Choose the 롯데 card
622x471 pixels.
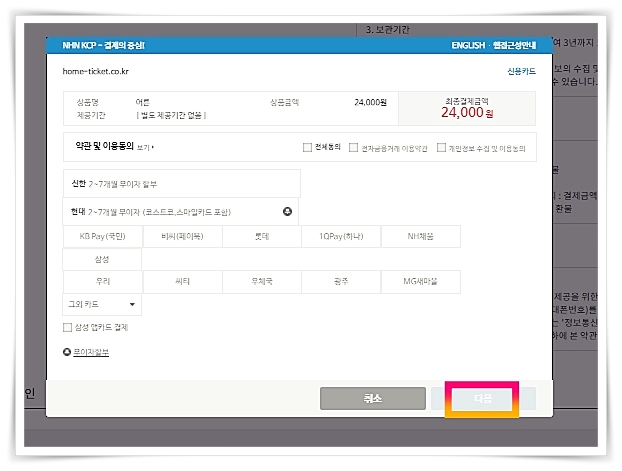coord(262,236)
